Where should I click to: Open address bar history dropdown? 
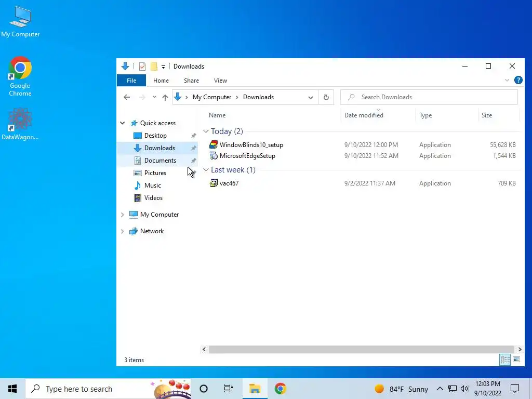coord(311,97)
